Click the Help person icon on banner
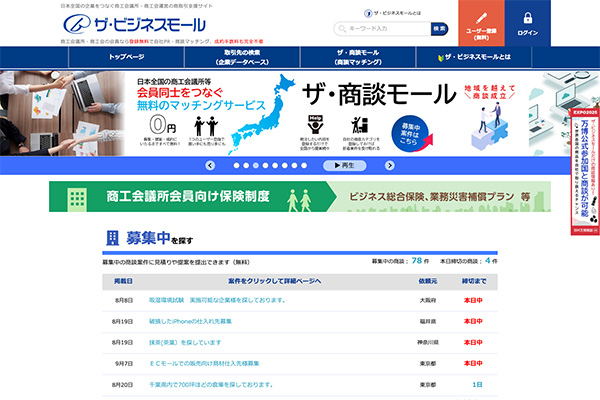 [315, 124]
